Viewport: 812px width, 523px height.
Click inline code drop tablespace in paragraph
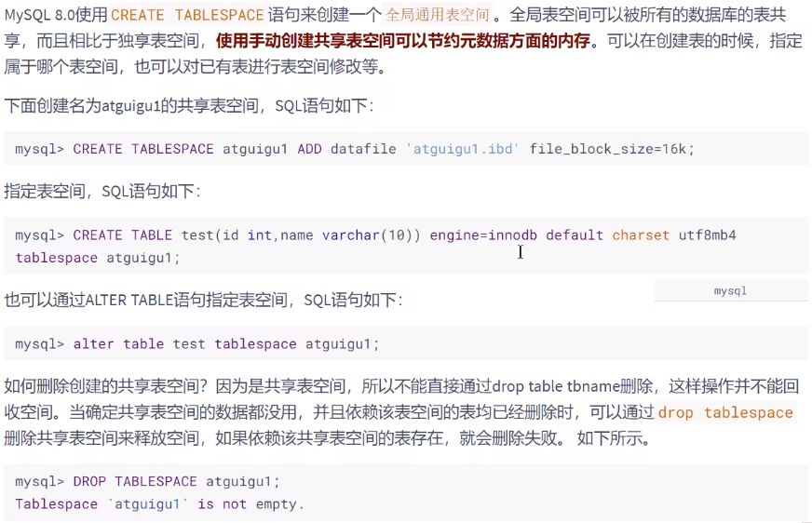(x=725, y=412)
